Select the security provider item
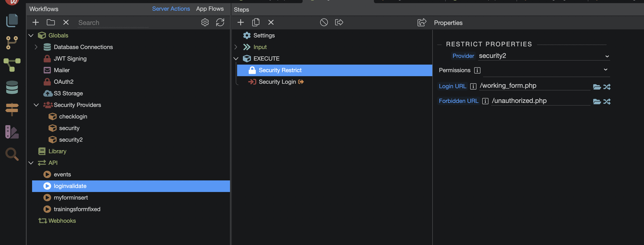Image resolution: width=644 pixels, height=245 pixels. click(69, 128)
